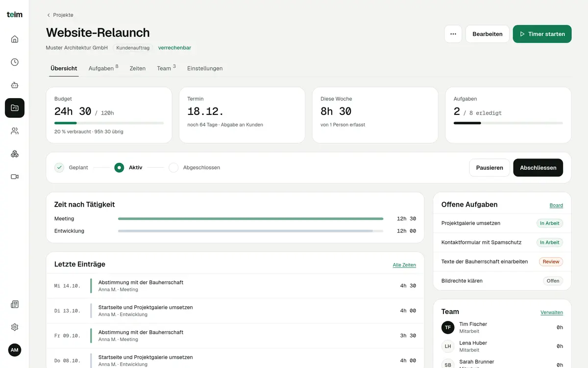Click team member Sarah Brunner

click(x=502, y=364)
